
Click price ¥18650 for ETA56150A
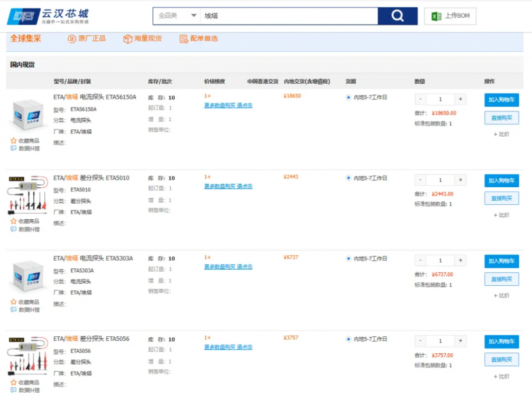pyautogui.click(x=292, y=96)
